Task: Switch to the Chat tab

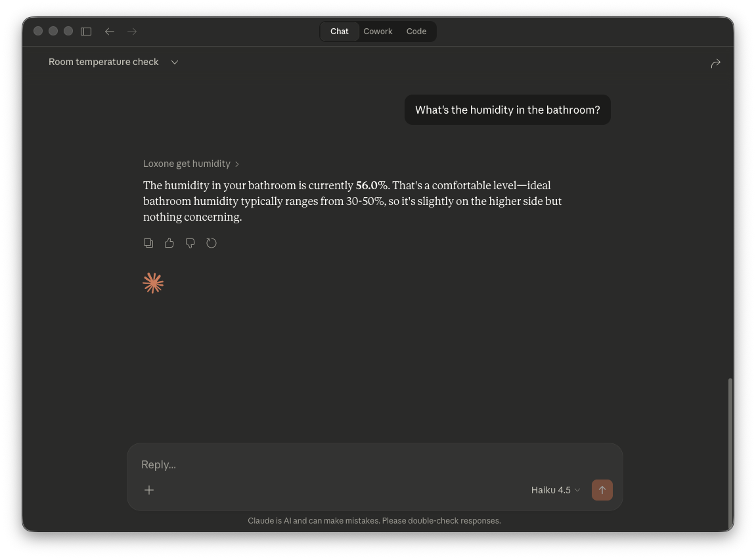Action: click(x=340, y=31)
